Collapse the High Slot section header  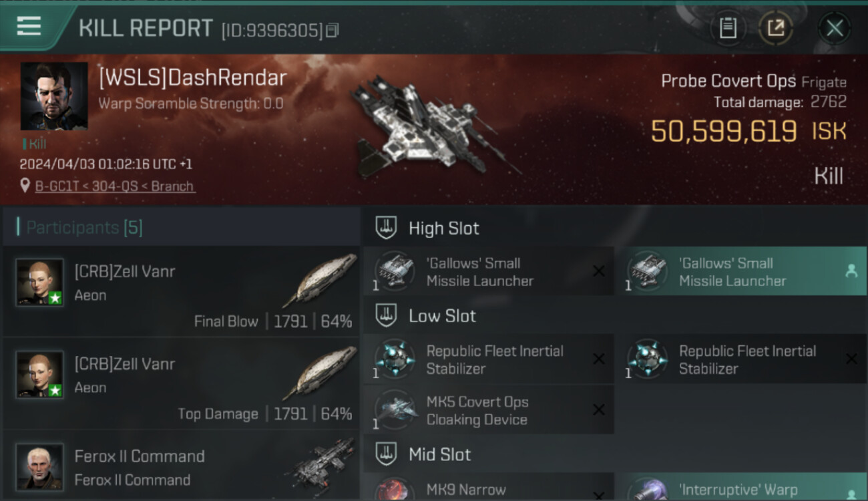click(x=615, y=228)
